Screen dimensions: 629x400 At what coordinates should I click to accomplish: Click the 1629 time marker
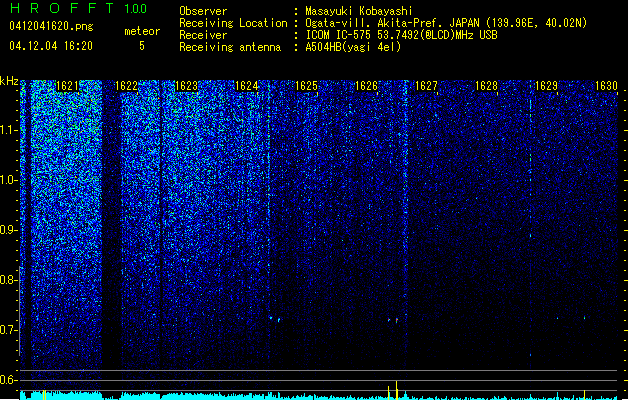tap(546, 86)
